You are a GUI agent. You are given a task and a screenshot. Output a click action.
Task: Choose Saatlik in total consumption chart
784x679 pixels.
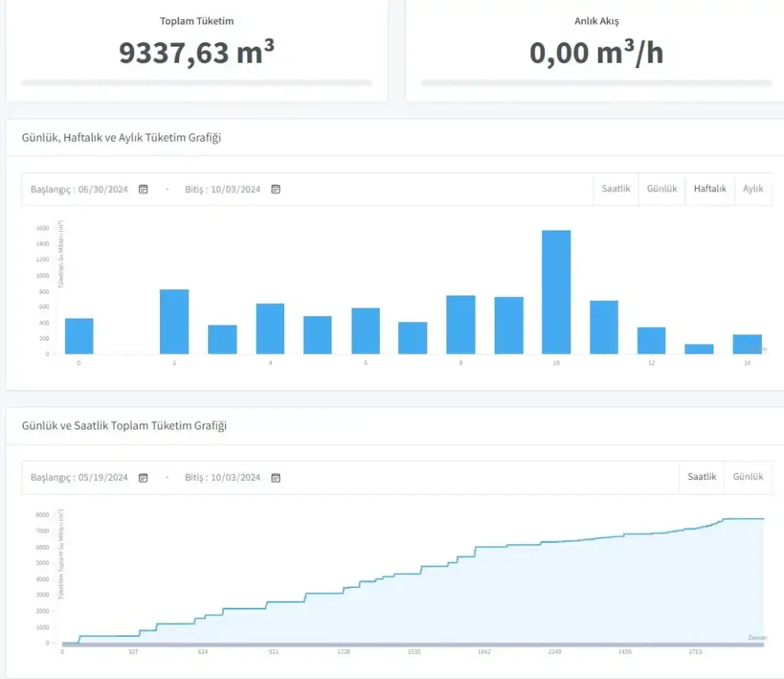(x=701, y=477)
